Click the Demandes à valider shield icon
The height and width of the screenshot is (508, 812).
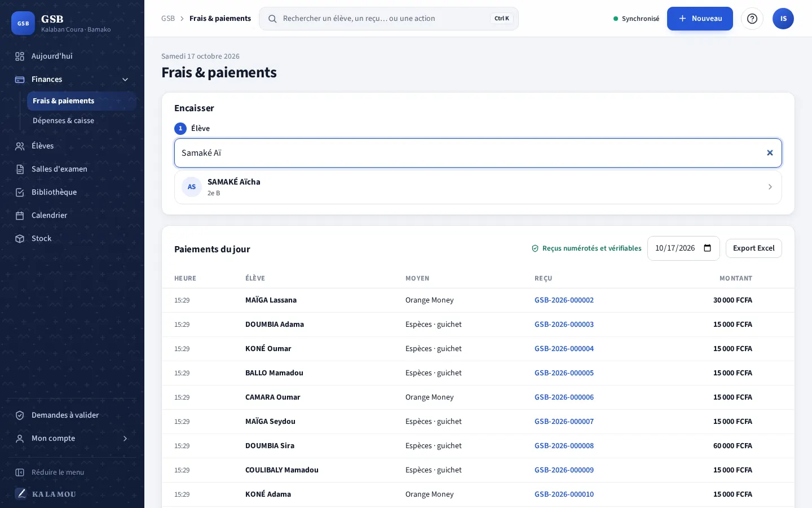[20, 415]
